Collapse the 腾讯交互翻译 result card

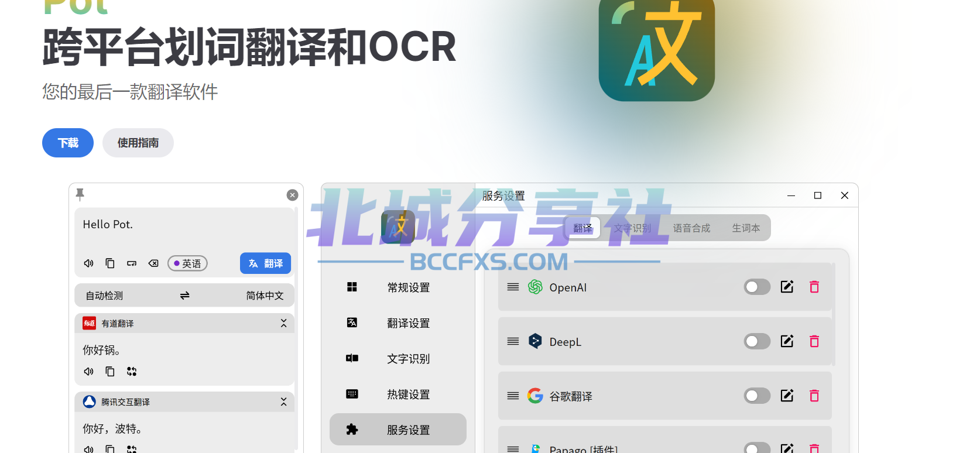[283, 401]
